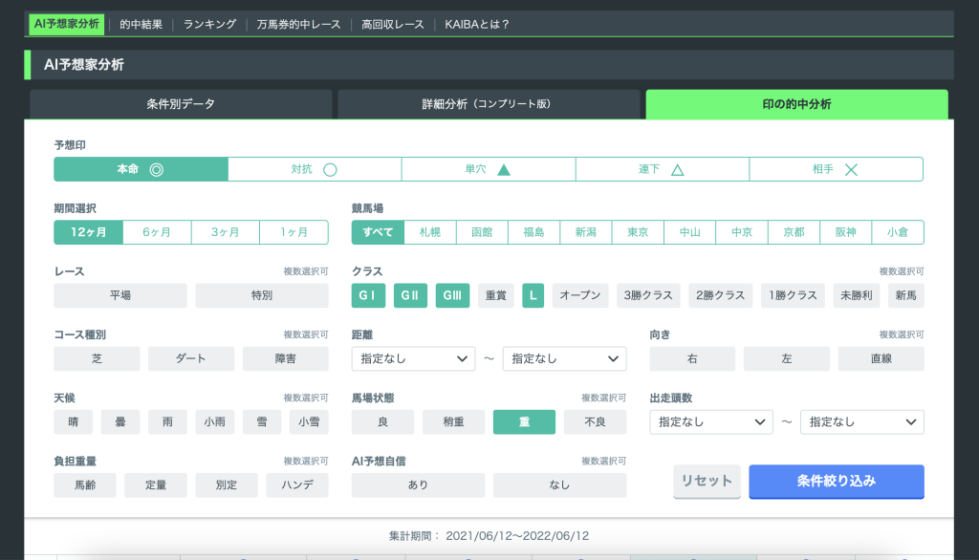Select the 函館 racecourse
The height and width of the screenshot is (560, 979).
(482, 232)
